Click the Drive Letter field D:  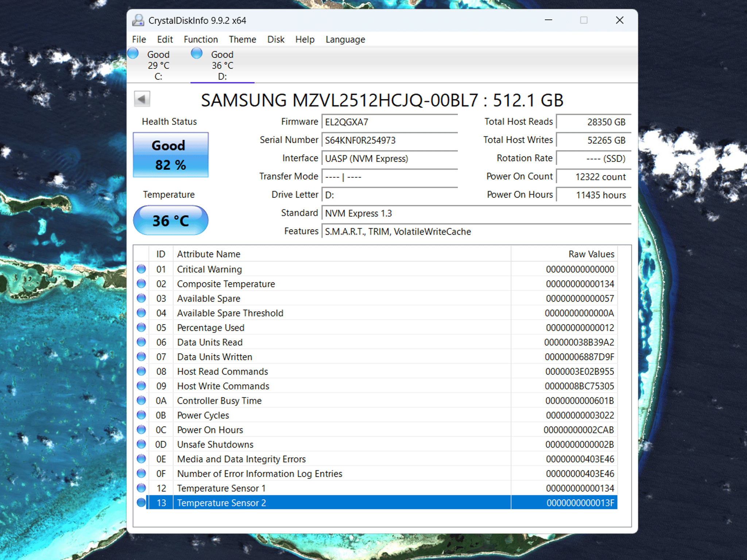pyautogui.click(x=390, y=195)
